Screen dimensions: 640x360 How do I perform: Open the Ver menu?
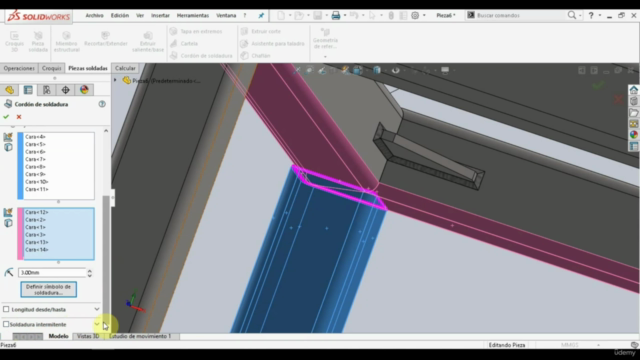click(140, 16)
